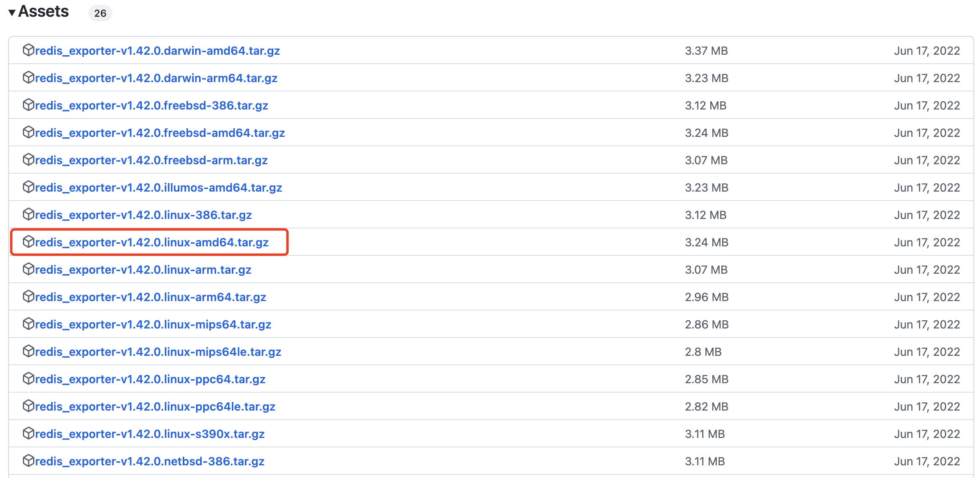Click the 2.85 MB size of linux-ppc64
The image size is (980, 478).
point(707,379)
